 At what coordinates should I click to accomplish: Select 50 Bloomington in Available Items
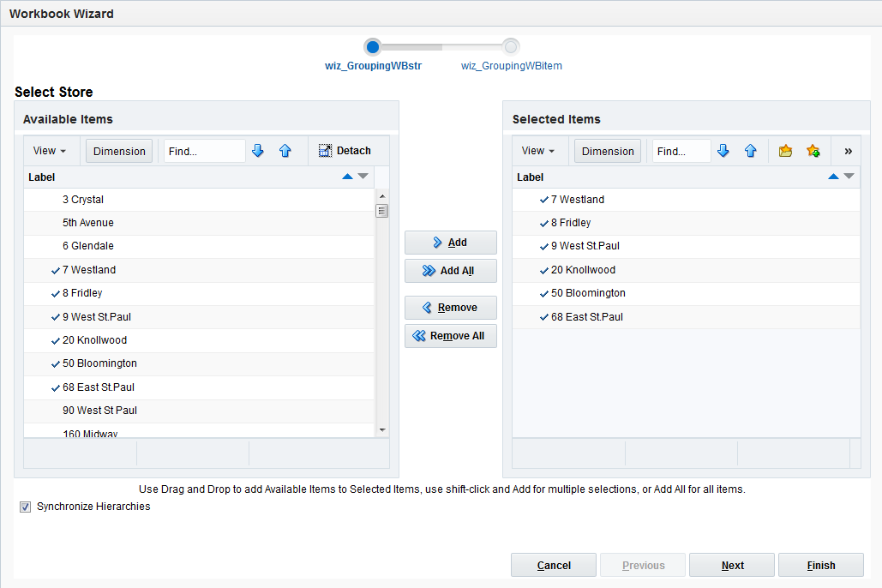(x=199, y=363)
